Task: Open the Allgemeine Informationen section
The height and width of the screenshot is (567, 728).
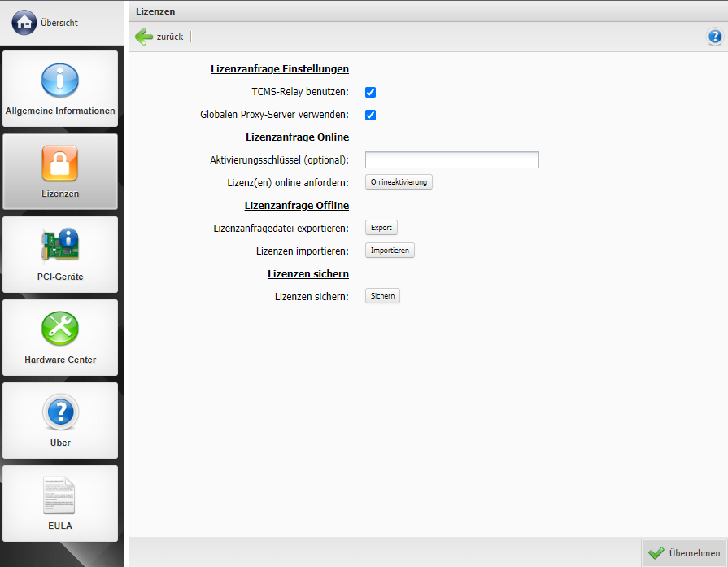Action: 60,89
